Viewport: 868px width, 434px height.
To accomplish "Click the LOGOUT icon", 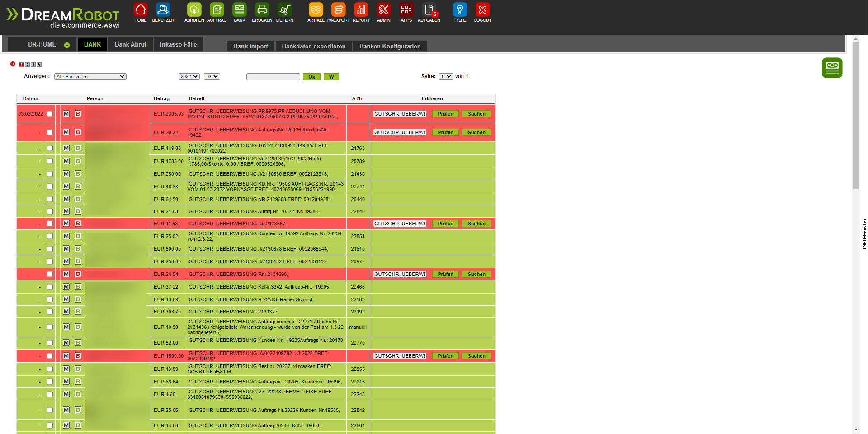I will coord(482,10).
